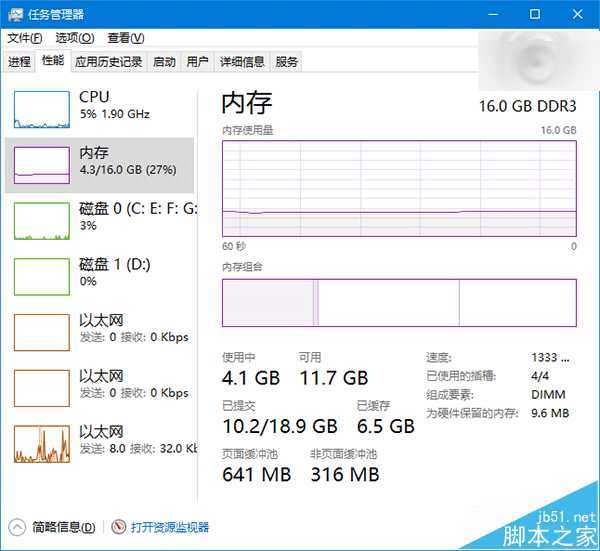Select the CPU 5% 1.90 GHz entry
Viewport: 600px width, 551px height.
(x=99, y=109)
